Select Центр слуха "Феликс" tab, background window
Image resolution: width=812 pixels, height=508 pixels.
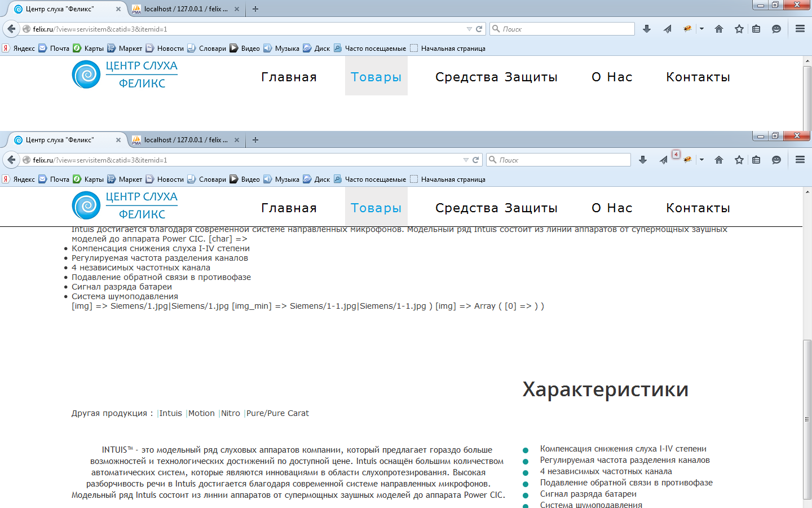coord(67,9)
